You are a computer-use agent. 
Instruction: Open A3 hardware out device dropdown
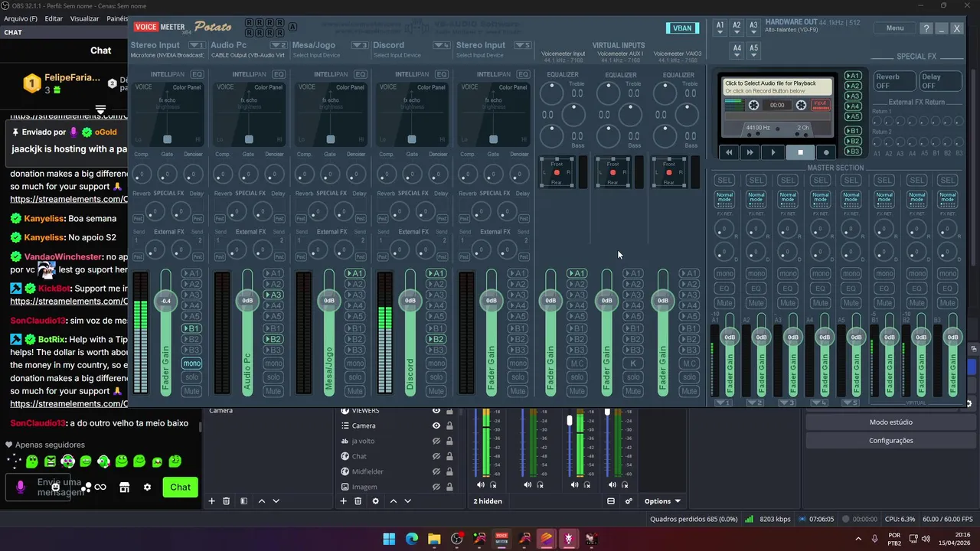(753, 28)
